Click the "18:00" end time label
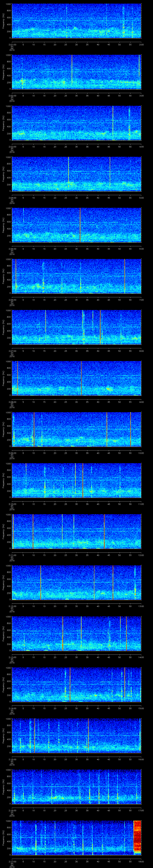The height and width of the screenshot is (868, 153). 141,861
